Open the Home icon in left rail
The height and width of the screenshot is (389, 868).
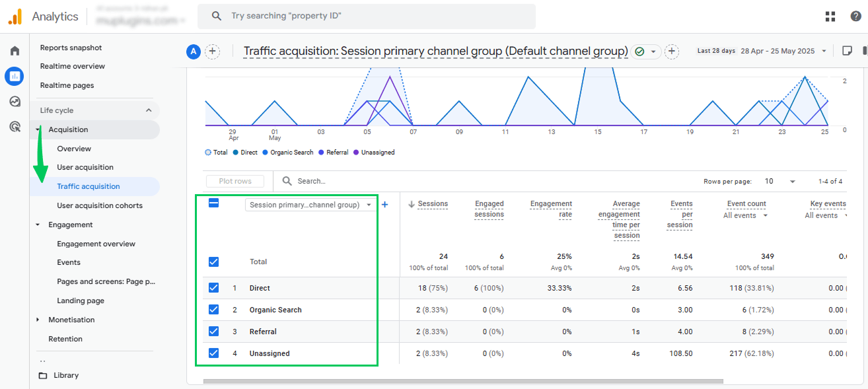point(15,51)
